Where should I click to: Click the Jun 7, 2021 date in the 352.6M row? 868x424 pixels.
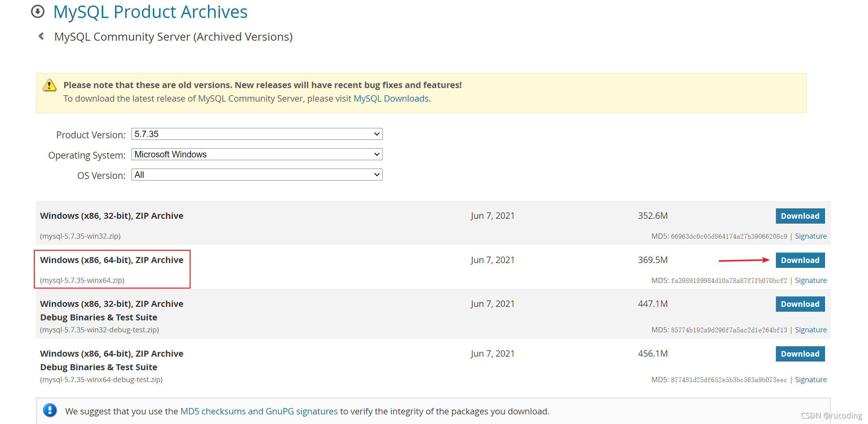[x=493, y=216]
